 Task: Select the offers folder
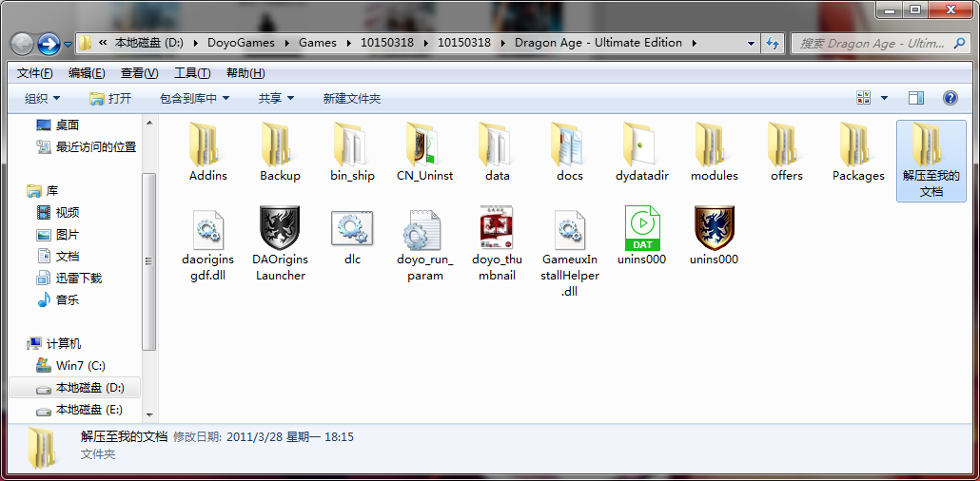point(787,152)
